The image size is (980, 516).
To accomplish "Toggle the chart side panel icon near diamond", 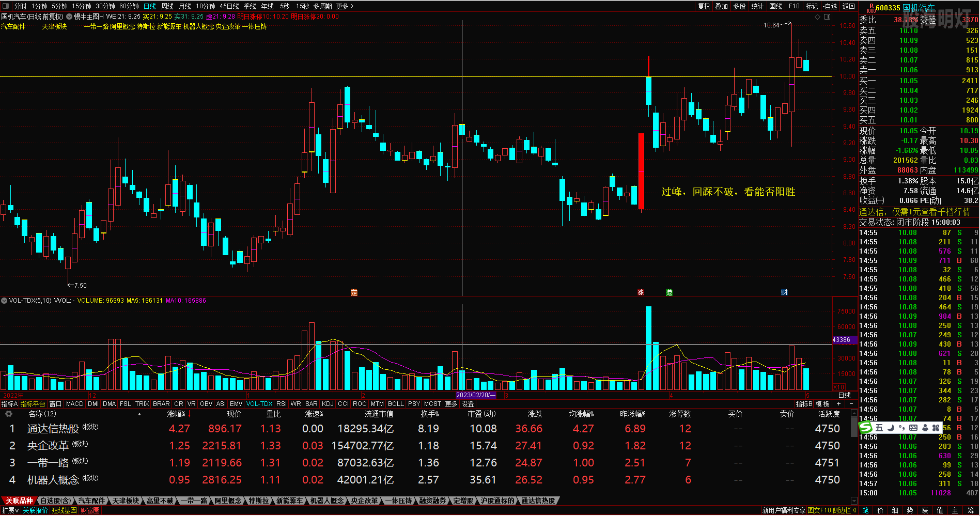I will tap(827, 17).
